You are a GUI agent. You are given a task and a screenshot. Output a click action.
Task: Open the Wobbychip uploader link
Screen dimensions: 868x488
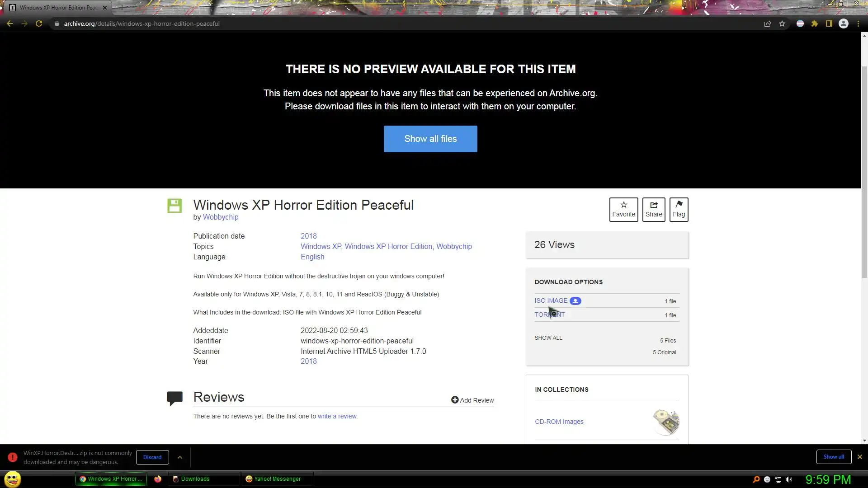pos(221,217)
